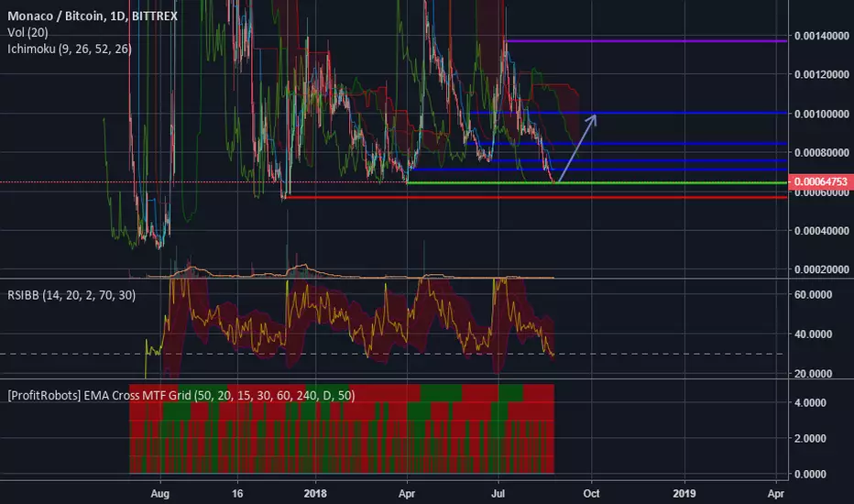Select the Ichimoku (9, 26, 52, 26) label
Screen dimensions: 854x504
[69, 49]
